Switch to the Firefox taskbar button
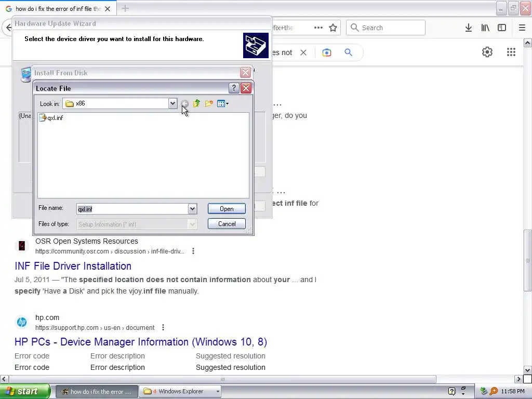The image size is (532, 399). [x=96, y=392]
